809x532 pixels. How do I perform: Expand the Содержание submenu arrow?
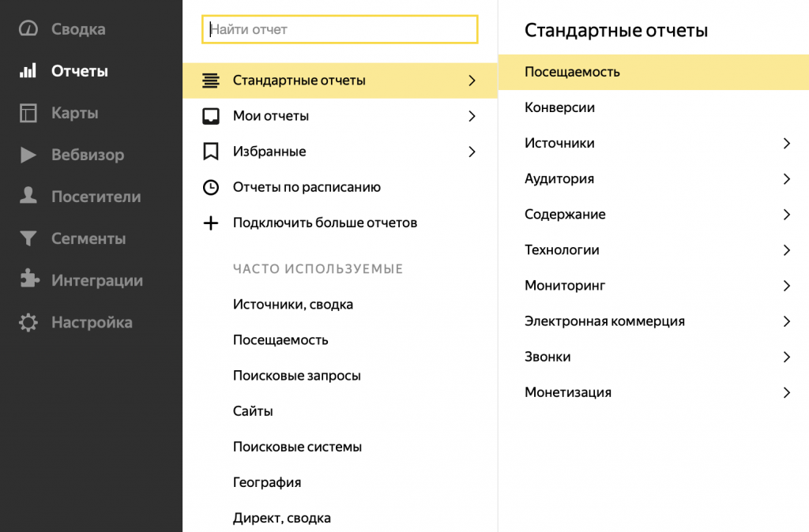[x=786, y=215]
